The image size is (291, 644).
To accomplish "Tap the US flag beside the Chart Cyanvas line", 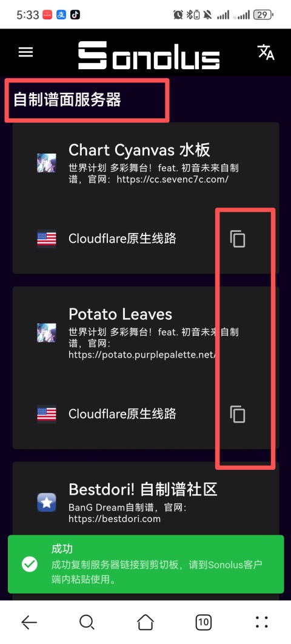I will [x=47, y=239].
